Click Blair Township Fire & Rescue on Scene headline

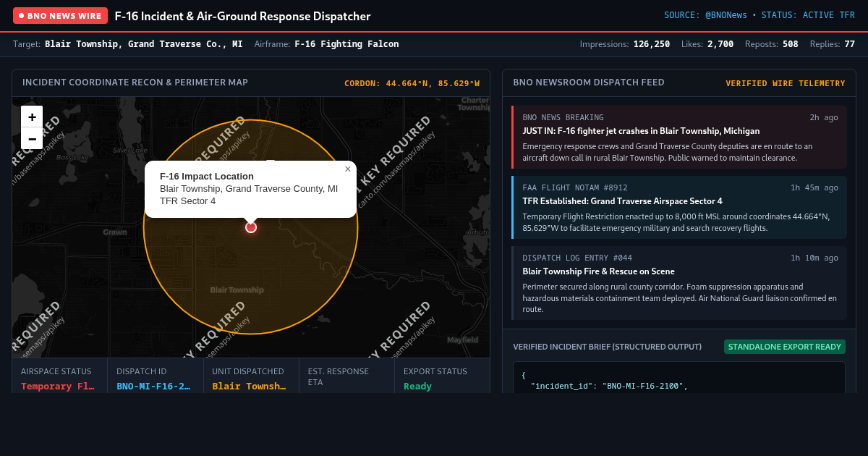(x=598, y=271)
